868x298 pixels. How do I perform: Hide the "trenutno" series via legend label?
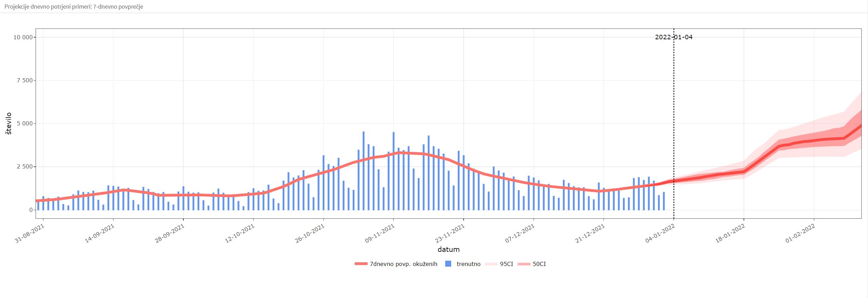468,264
